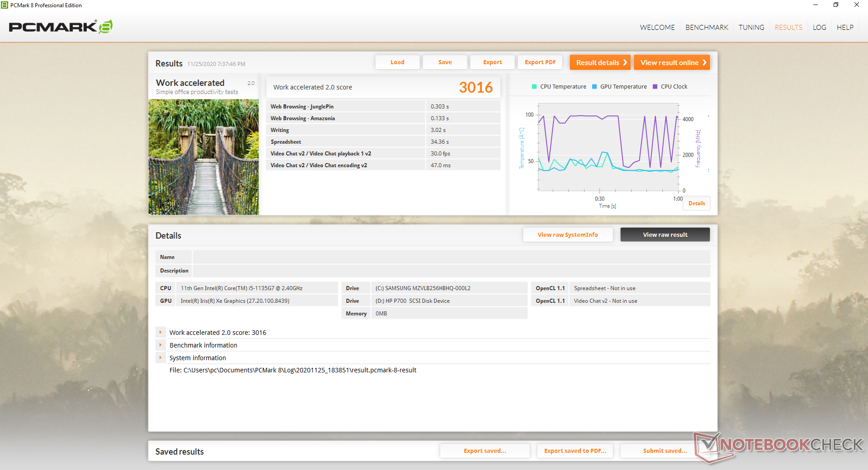This screenshot has height=470, width=868.
Task: Go to the Tuning tab
Action: [x=751, y=28]
